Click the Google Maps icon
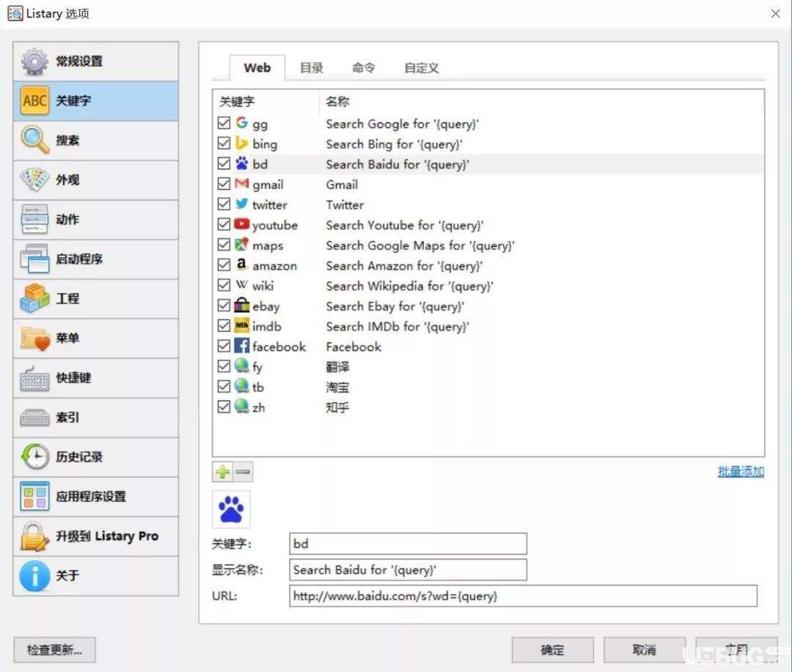The width and height of the screenshot is (792, 672). pyautogui.click(x=242, y=244)
